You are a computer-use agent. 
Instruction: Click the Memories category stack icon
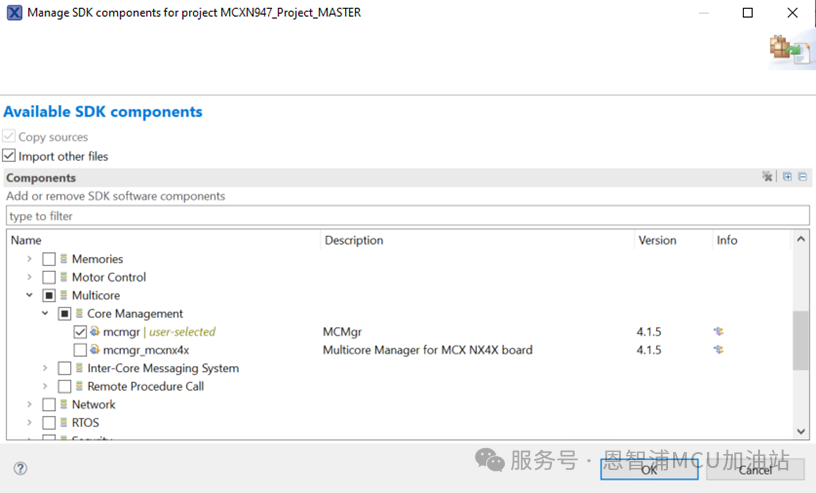point(63,259)
